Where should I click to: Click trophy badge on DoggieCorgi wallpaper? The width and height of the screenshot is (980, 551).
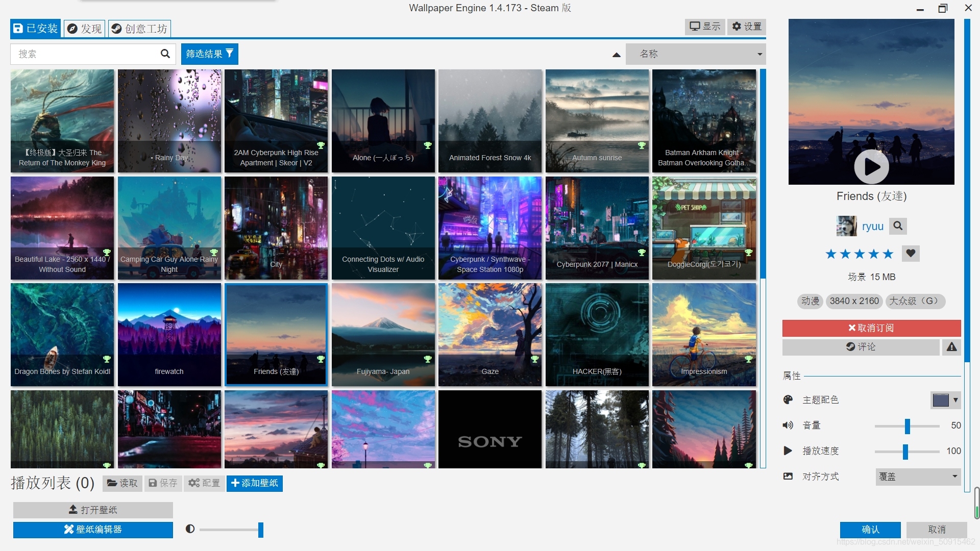[x=748, y=253]
